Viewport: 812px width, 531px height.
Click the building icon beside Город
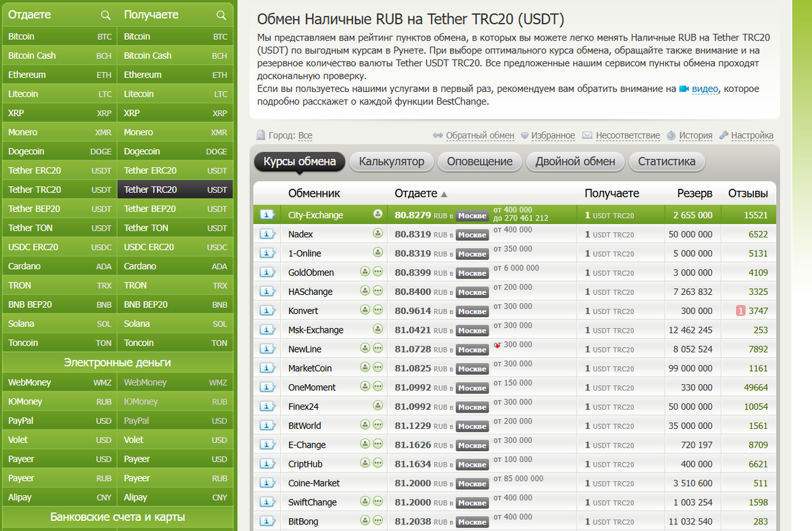[x=261, y=135]
